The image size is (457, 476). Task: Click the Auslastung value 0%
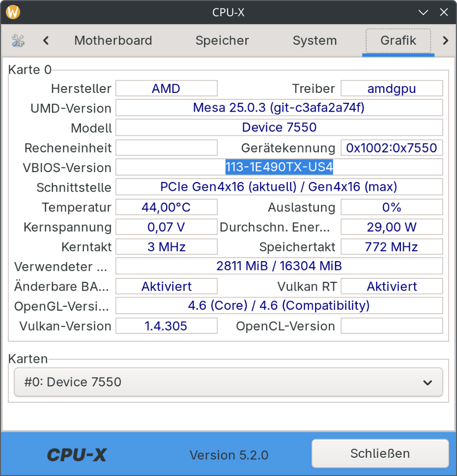(x=392, y=207)
